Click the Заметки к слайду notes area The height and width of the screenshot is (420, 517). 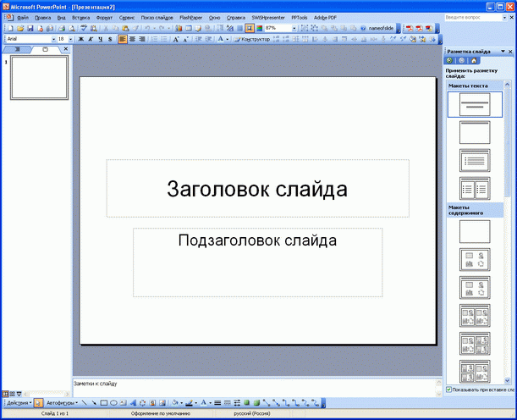(255, 388)
